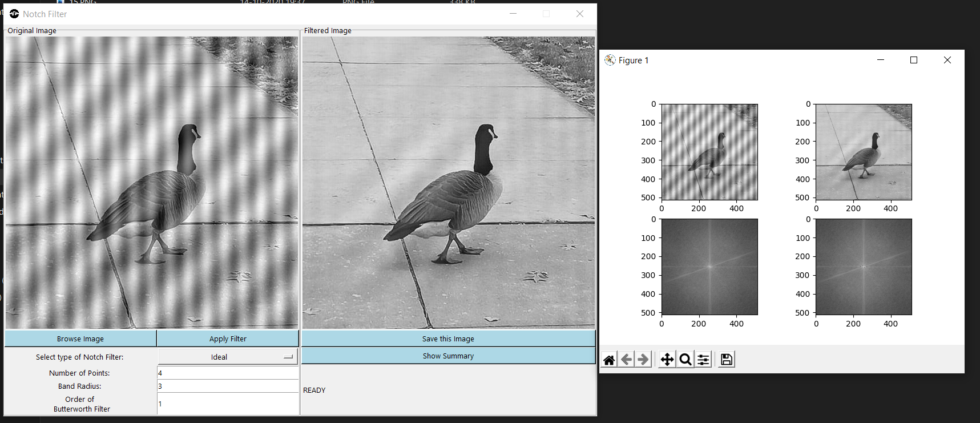
Task: Click the bottom-right spectrum subplot in Figure 1
Action: click(864, 267)
